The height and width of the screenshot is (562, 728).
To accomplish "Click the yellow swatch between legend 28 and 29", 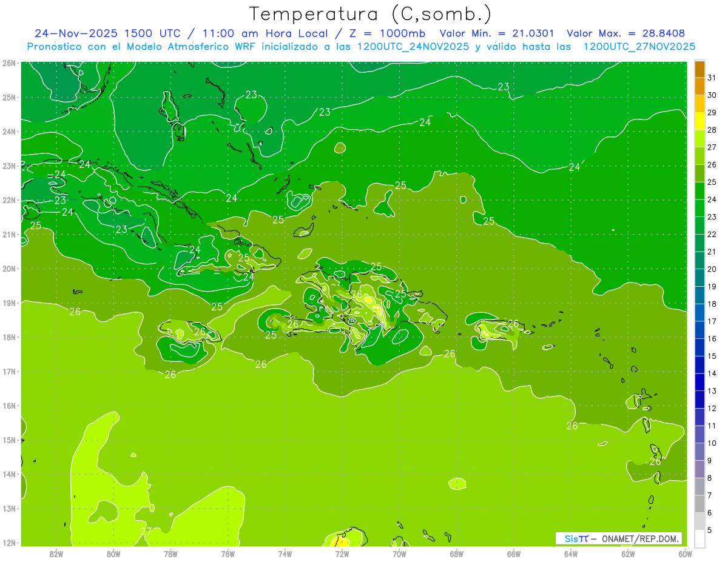I will tap(700, 121).
